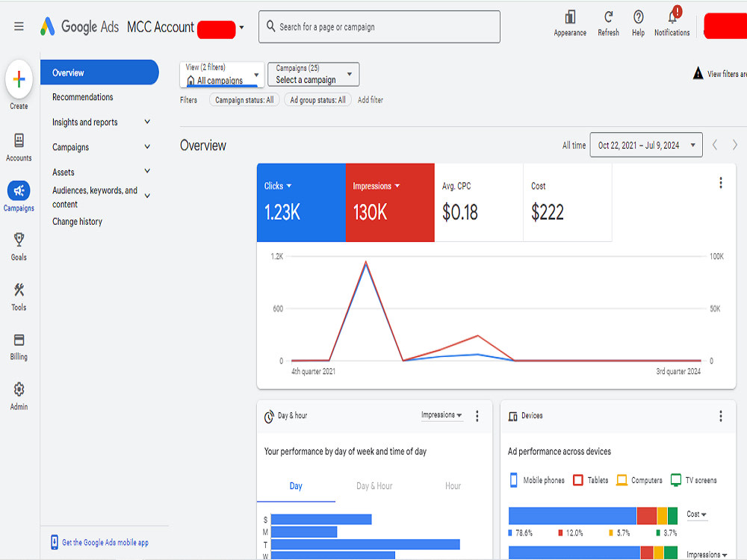The image size is (747, 560).
Task: Click the '78.6%' mobile share value
Action: (524, 533)
